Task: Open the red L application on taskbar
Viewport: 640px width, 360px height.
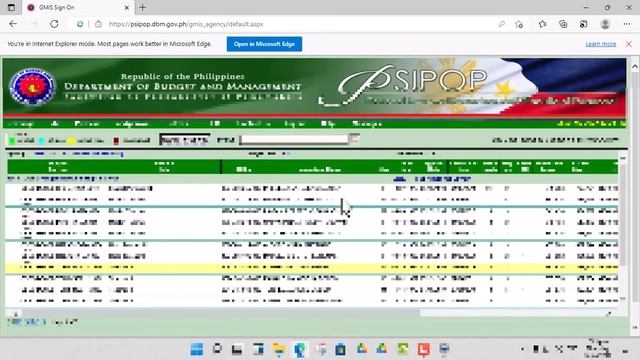Action: click(x=424, y=349)
